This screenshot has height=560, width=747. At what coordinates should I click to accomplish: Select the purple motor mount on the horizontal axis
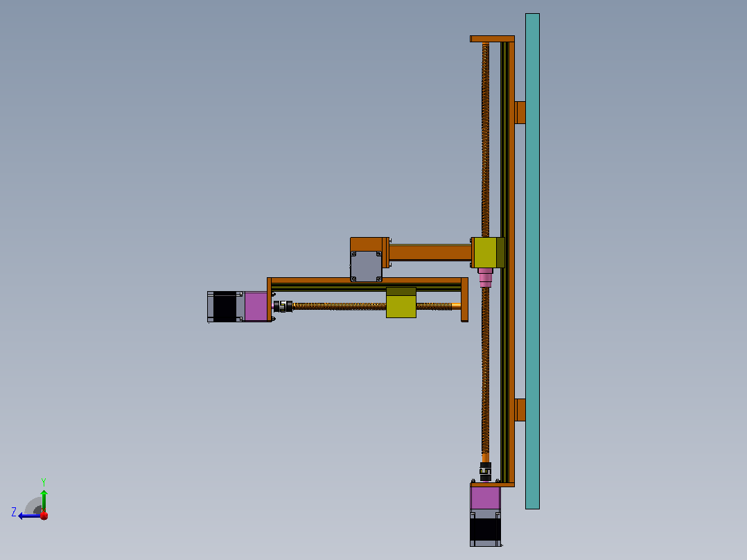[256, 306]
